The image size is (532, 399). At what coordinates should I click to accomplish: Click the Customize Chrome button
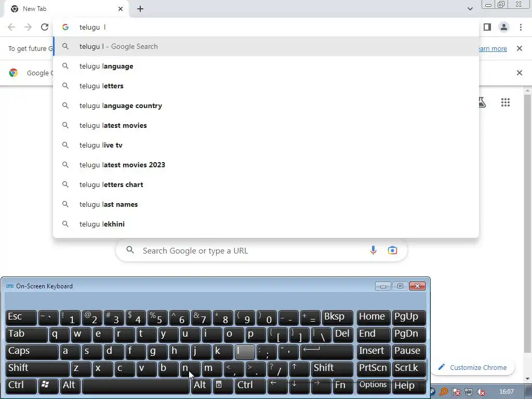click(x=472, y=367)
